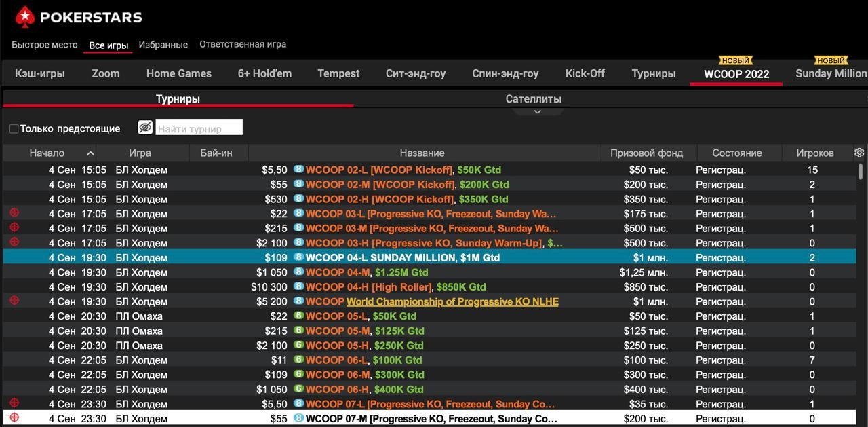Screen dimensions: 868x427
Task: Select WCOOP 04-M, $1.25M Gtd tournament
Action: (x=429, y=272)
